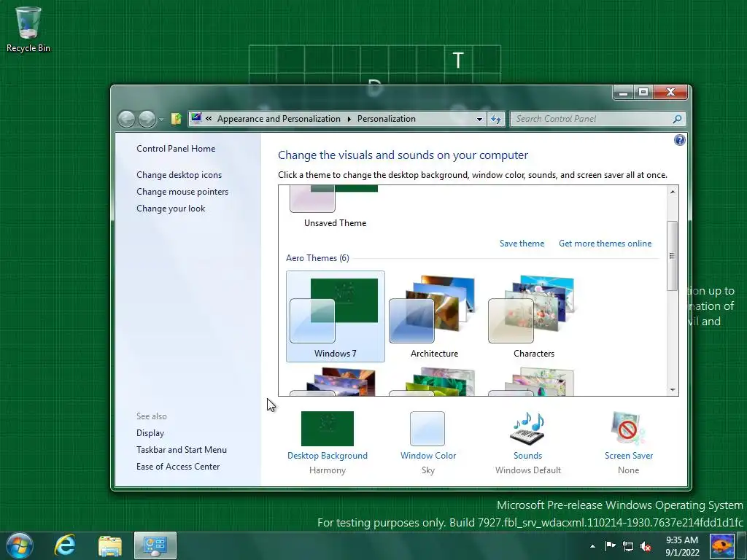The image size is (747, 560).
Task: Select the Characters Aero theme
Action: tap(533, 316)
